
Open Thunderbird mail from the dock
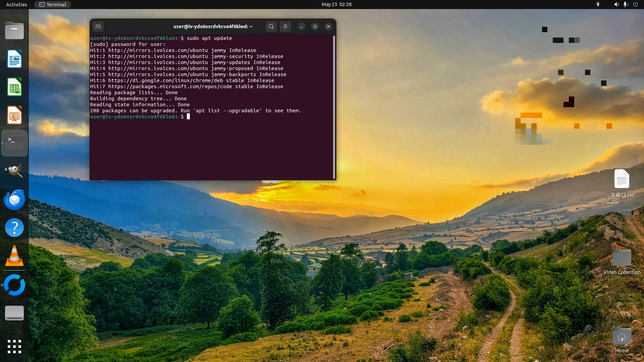(x=14, y=200)
